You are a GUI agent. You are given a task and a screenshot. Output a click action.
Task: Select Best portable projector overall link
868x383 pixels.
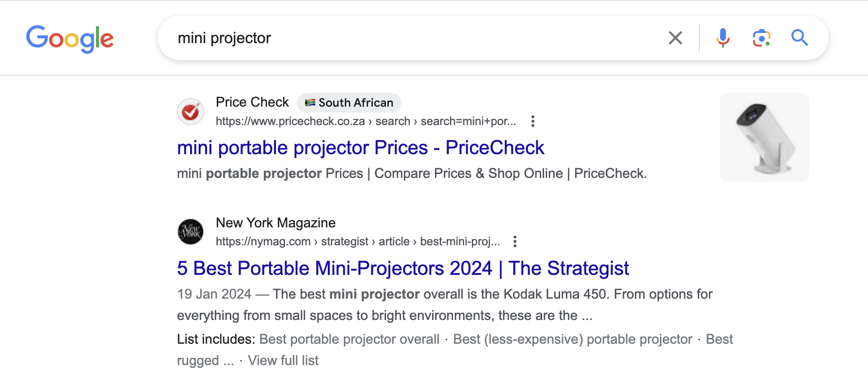click(x=349, y=339)
